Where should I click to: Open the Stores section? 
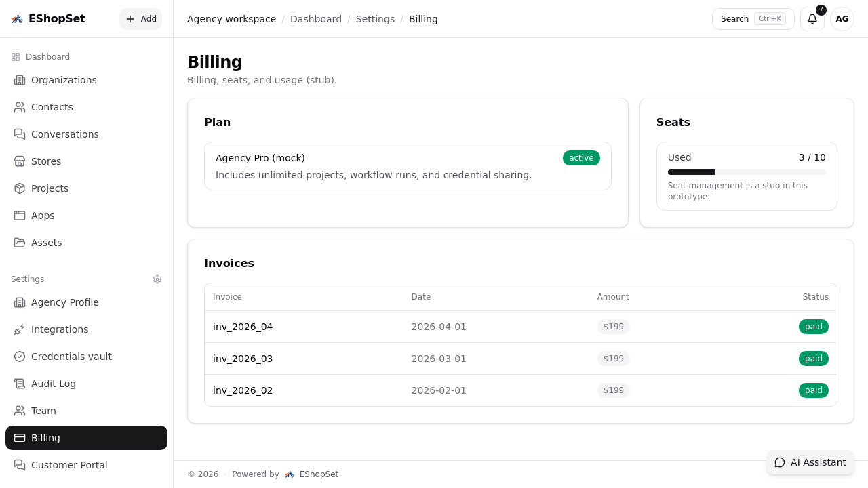(x=46, y=161)
